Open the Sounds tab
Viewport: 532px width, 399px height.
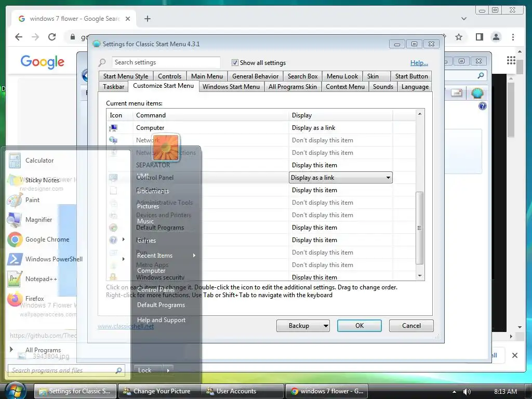pos(383,87)
